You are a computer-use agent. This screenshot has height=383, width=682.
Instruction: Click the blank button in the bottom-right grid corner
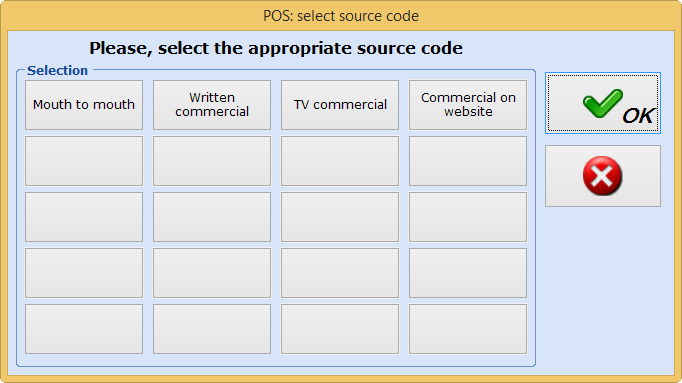[x=468, y=329]
